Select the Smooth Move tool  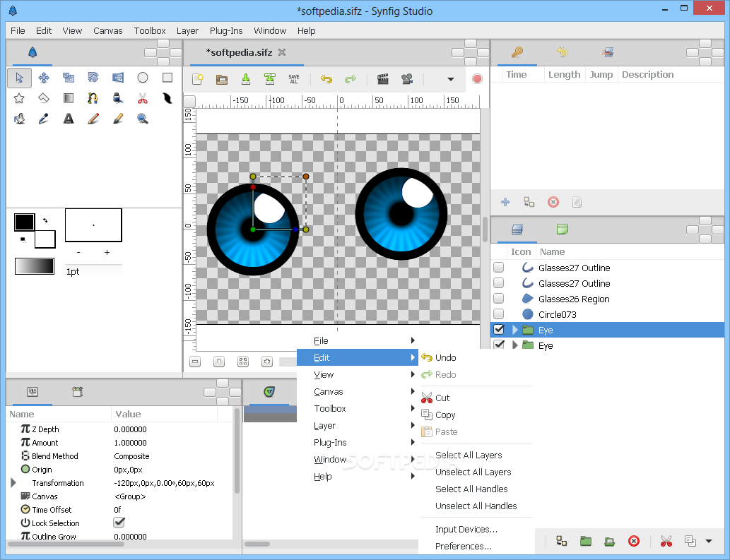click(x=44, y=78)
